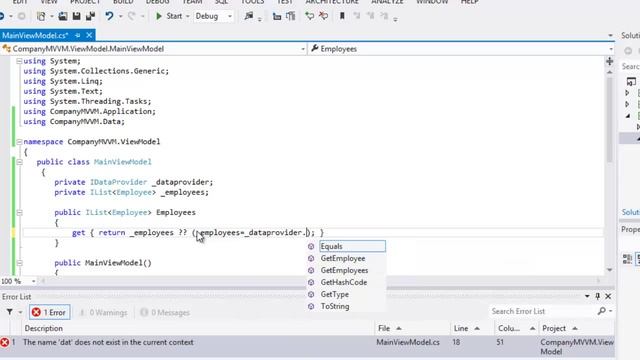Viewport: 640px width, 360px height.
Task: Close the Error List panel
Action: pyautogui.click(x=608, y=296)
